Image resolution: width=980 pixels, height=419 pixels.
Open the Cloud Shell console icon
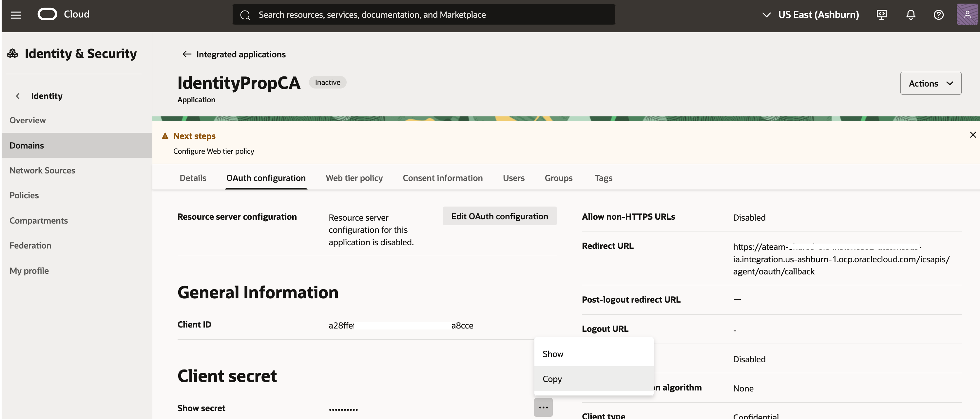coord(881,15)
